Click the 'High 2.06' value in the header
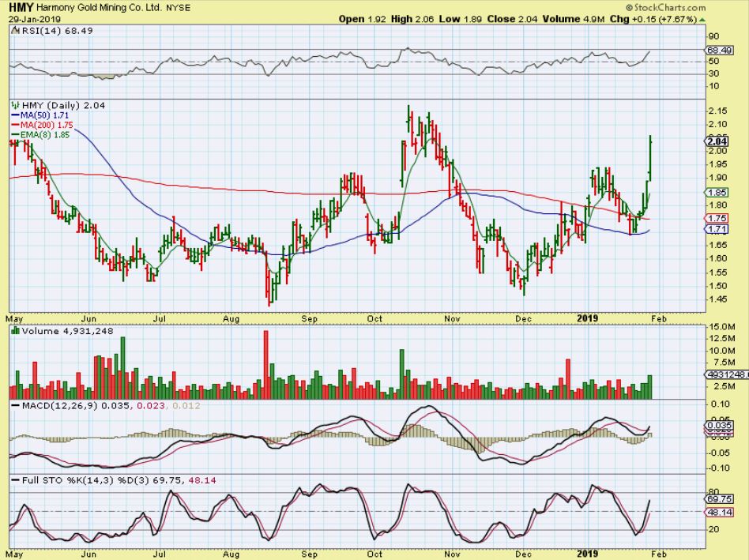The width and height of the screenshot is (749, 560). click(x=412, y=19)
